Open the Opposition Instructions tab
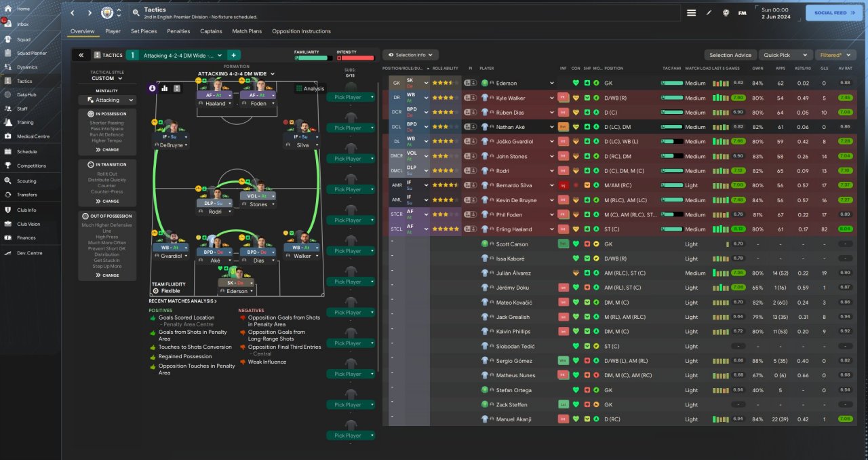The height and width of the screenshot is (460, 868). [x=301, y=31]
